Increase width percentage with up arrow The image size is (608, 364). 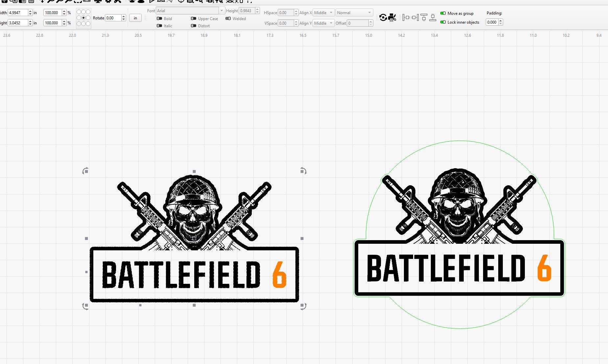click(64, 11)
